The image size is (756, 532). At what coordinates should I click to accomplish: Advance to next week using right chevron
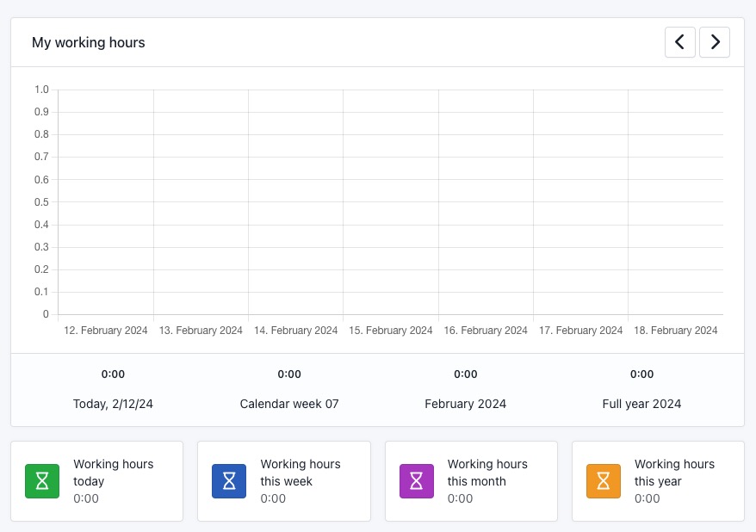[x=714, y=42]
